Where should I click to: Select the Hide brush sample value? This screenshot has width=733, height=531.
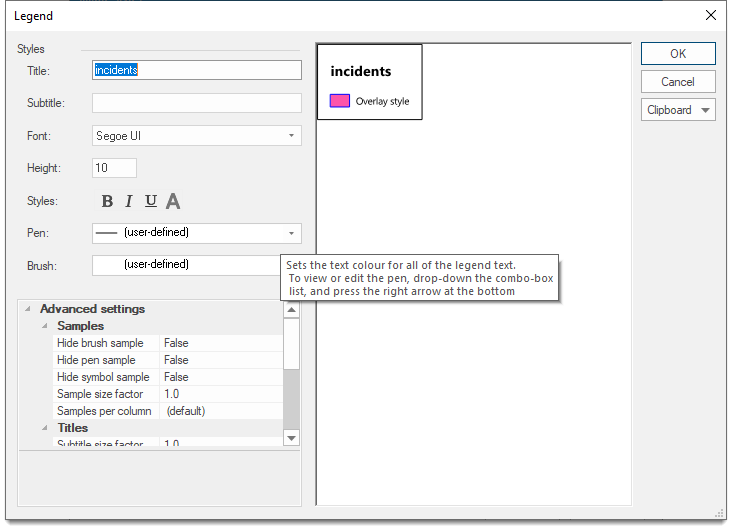tap(221, 343)
